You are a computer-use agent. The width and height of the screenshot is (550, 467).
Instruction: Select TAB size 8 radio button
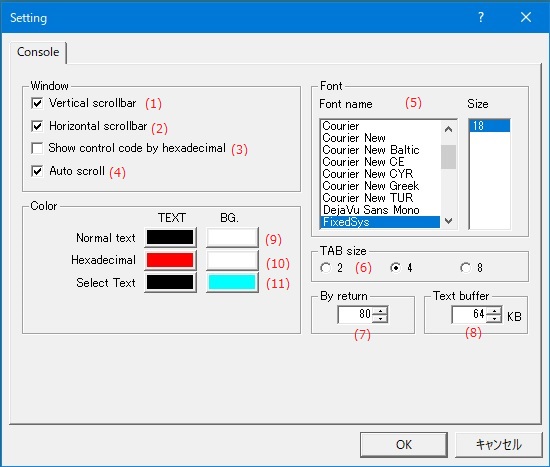click(x=465, y=268)
